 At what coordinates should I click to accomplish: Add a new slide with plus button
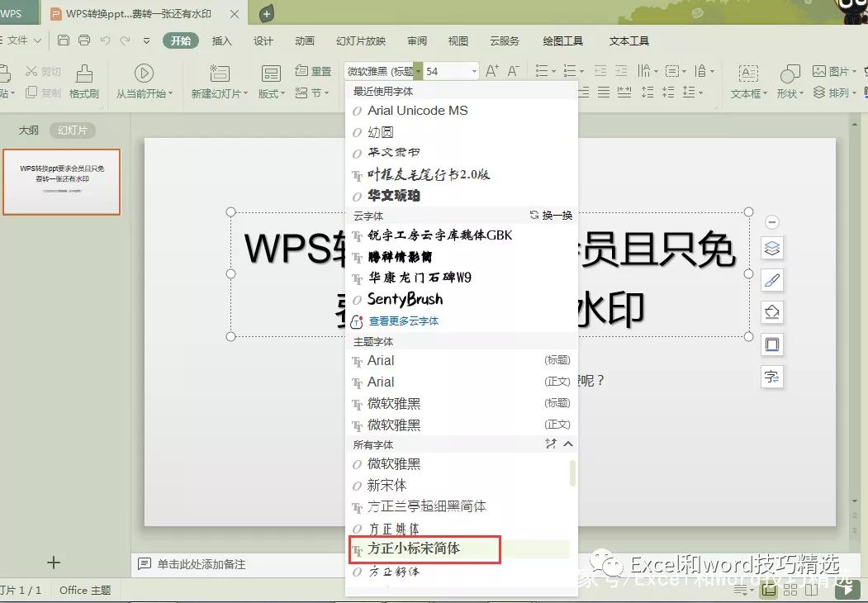pyautogui.click(x=54, y=563)
